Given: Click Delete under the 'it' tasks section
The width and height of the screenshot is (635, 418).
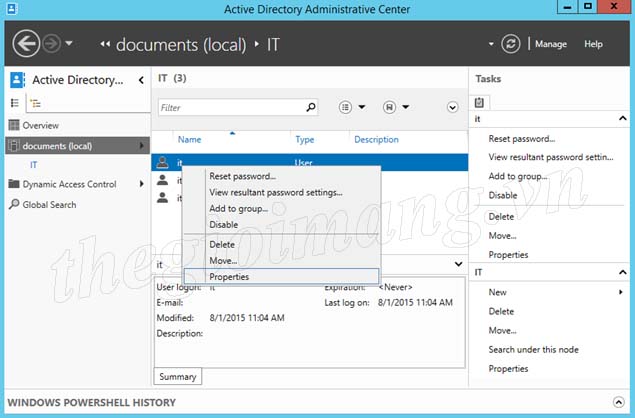Looking at the screenshot, I should click(501, 217).
